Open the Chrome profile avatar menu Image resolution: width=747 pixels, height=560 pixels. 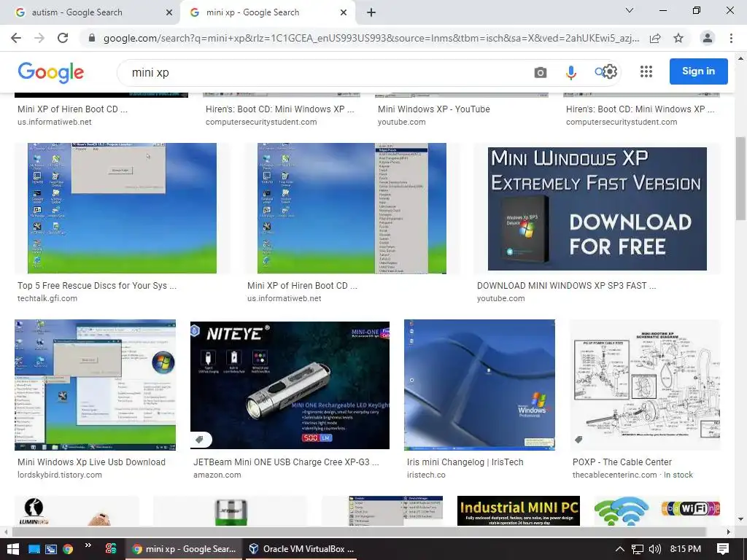(708, 38)
